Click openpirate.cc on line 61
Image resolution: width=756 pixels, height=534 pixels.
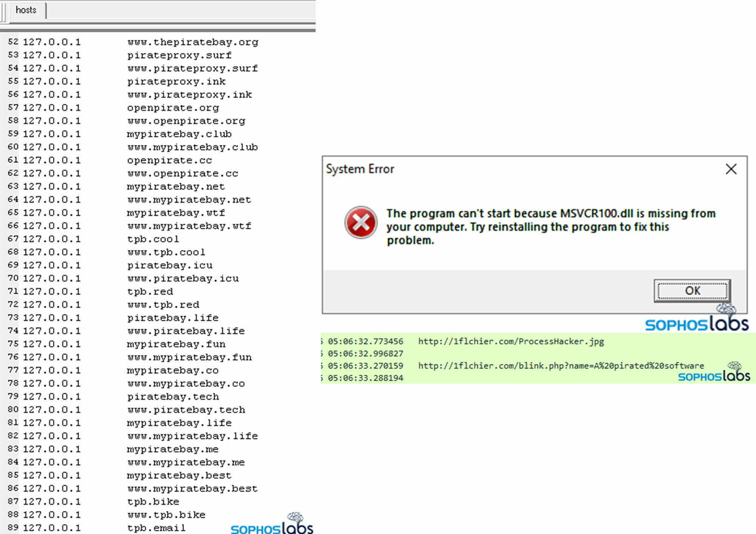tap(170, 160)
